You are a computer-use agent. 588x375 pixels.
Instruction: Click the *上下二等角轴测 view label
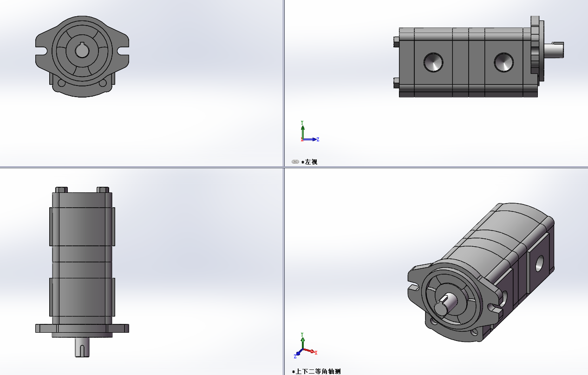[x=316, y=371]
